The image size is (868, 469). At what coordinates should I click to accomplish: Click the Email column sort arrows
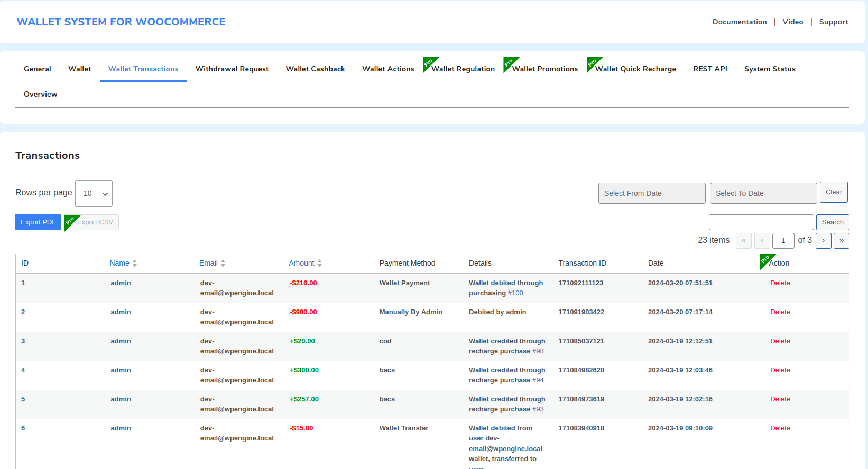coord(223,263)
